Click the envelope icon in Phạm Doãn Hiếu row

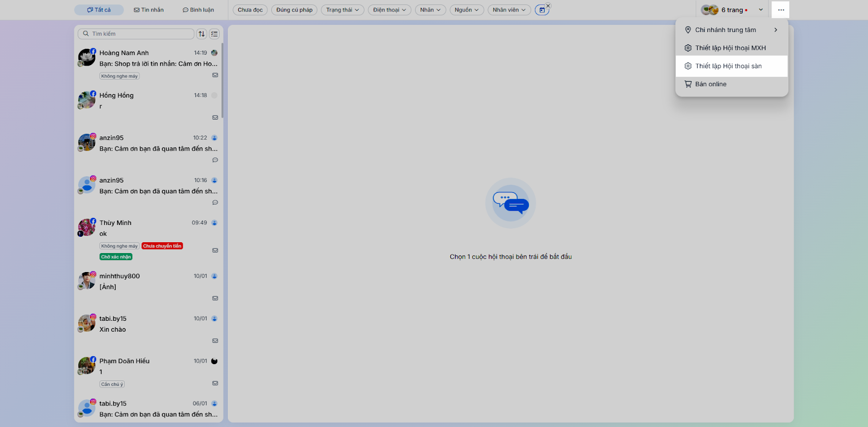click(215, 383)
